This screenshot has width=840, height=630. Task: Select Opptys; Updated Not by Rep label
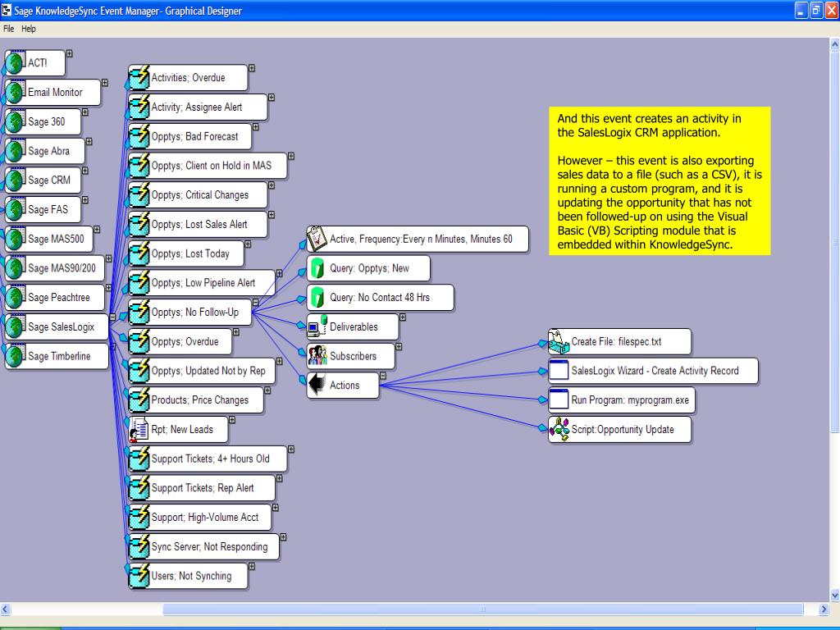click(208, 371)
